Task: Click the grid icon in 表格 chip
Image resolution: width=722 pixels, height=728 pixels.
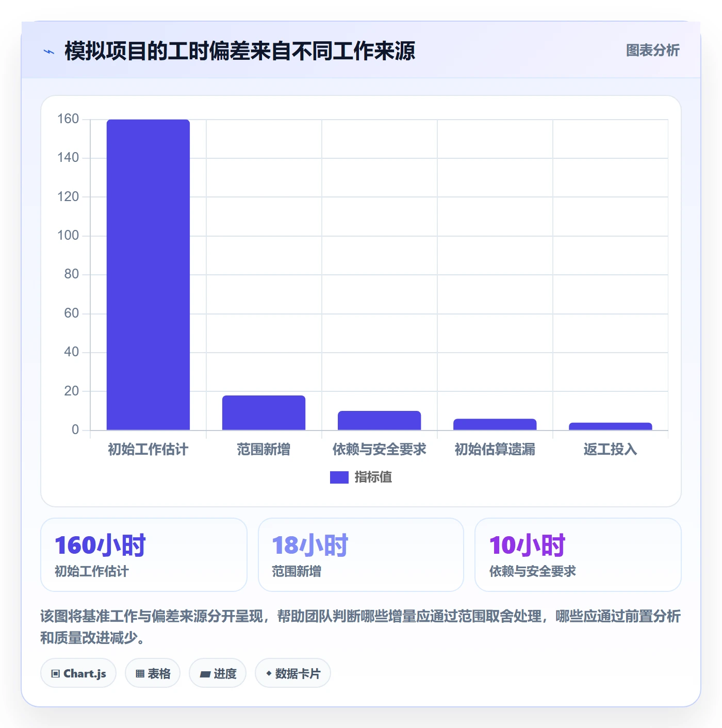Action: click(140, 674)
